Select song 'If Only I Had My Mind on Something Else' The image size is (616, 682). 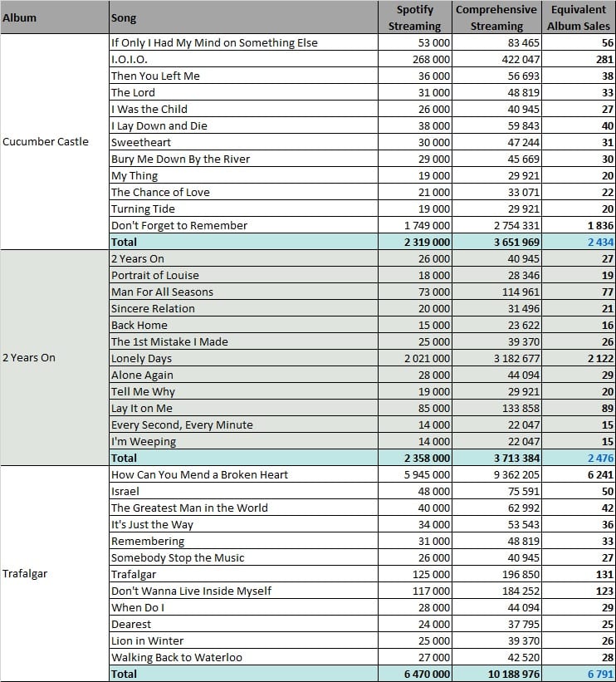243,42
